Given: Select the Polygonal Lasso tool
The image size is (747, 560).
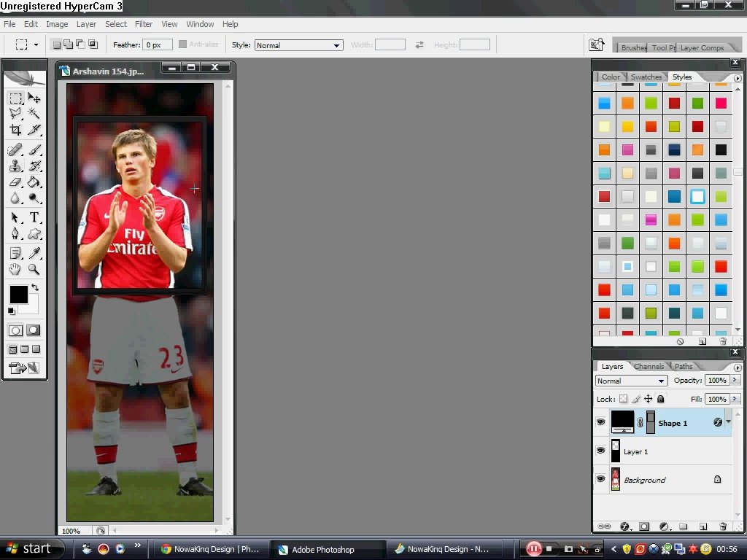Looking at the screenshot, I should (16, 113).
